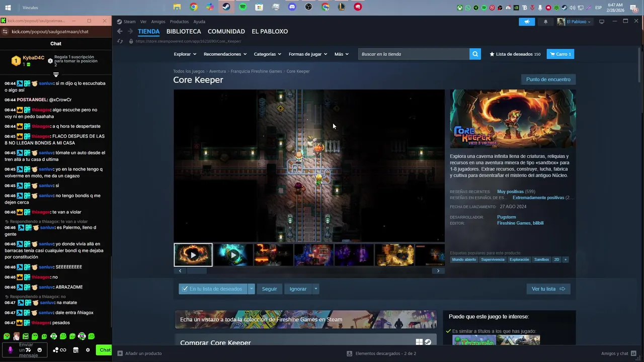Viewport: 644px width, 362px height.
Task: Open the Pugstorm developer link
Action: [x=506, y=217]
